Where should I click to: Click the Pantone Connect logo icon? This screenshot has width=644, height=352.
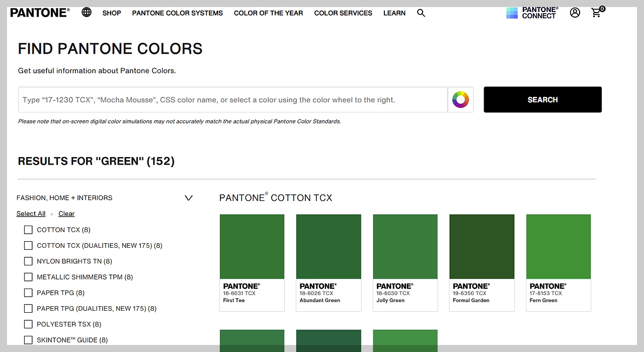512,13
